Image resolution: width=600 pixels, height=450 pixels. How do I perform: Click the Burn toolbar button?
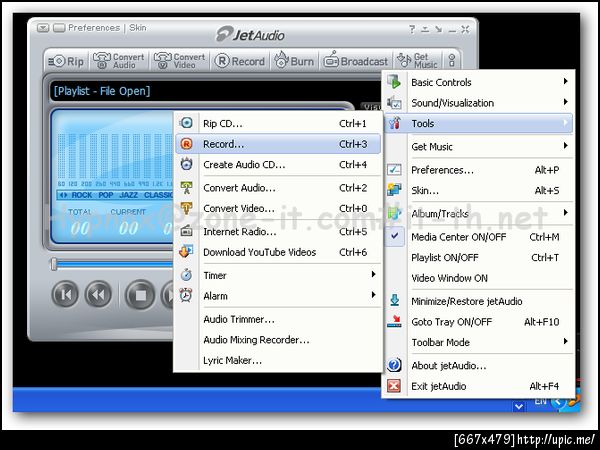pos(294,61)
